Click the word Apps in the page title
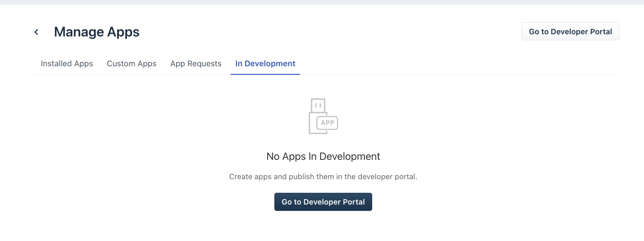 pyautogui.click(x=123, y=32)
